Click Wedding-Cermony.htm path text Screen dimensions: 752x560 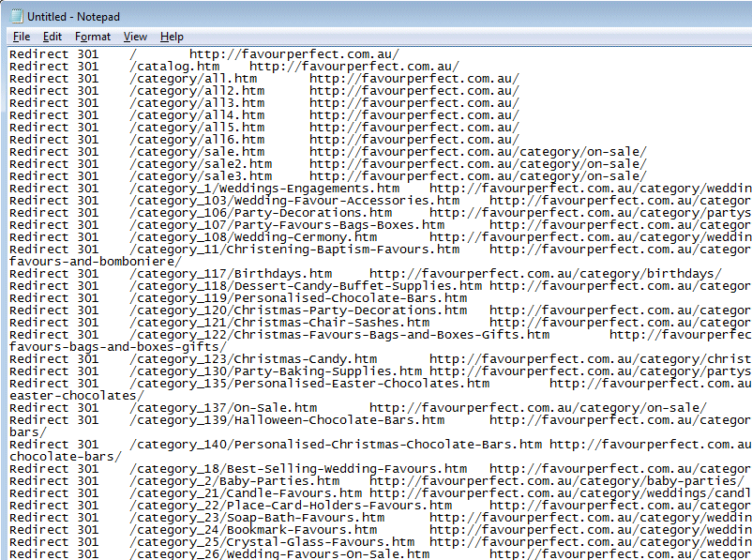coord(306,237)
